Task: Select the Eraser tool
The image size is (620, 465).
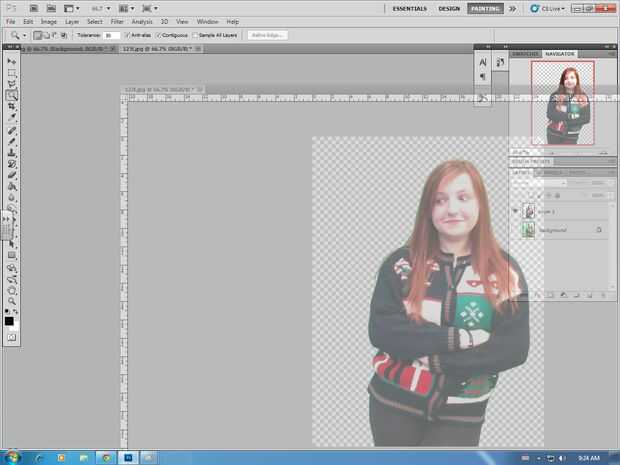Action: pos(12,175)
